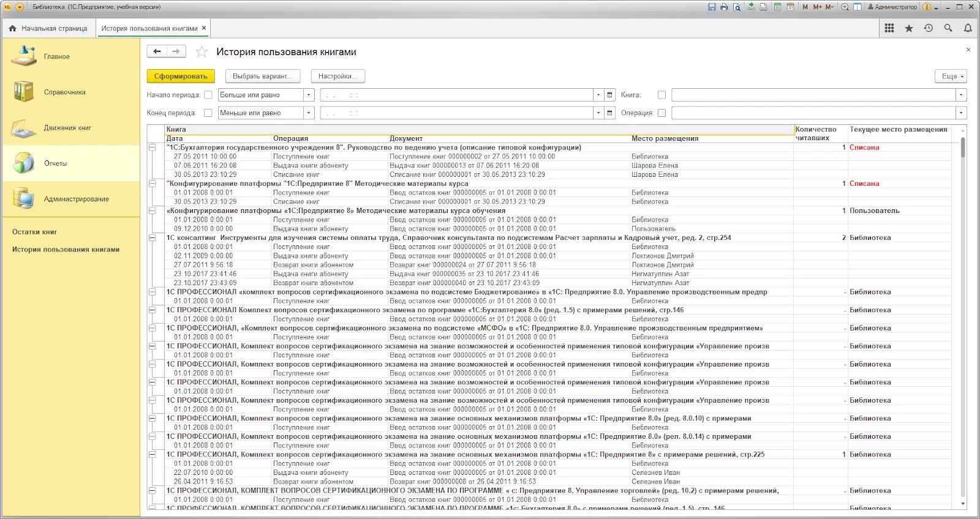The height and width of the screenshot is (519, 980).
Task: Click the Save icon in the title bar
Action: click(x=712, y=7)
